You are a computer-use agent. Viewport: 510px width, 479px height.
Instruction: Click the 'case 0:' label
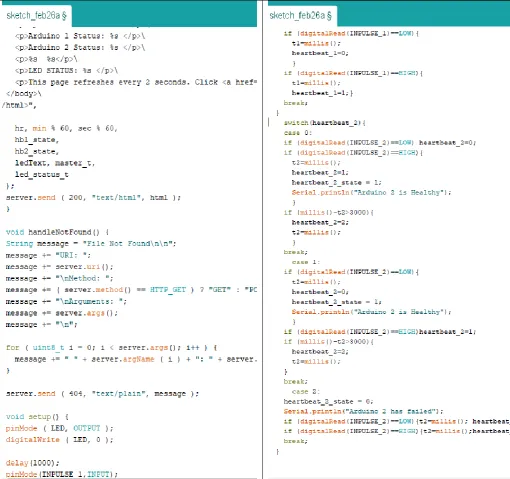coord(298,133)
